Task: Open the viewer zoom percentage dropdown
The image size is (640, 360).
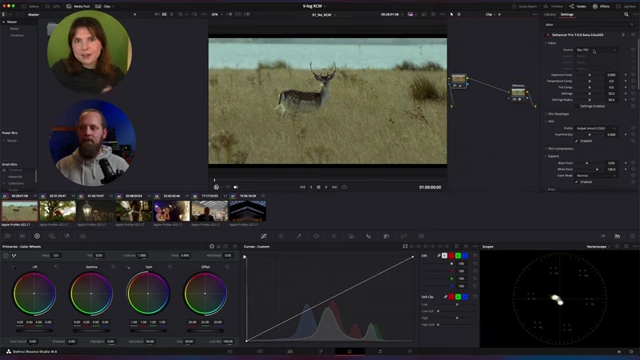Action: [x=216, y=14]
